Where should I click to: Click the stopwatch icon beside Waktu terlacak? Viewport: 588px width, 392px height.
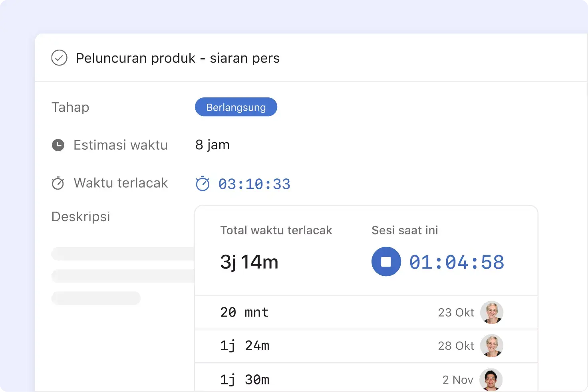tap(58, 183)
